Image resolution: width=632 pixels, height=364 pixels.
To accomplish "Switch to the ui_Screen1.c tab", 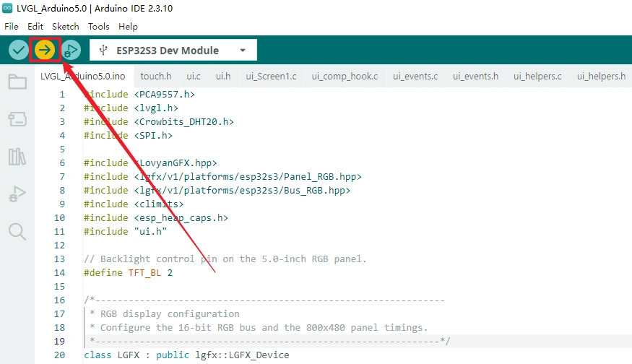I will coord(272,76).
